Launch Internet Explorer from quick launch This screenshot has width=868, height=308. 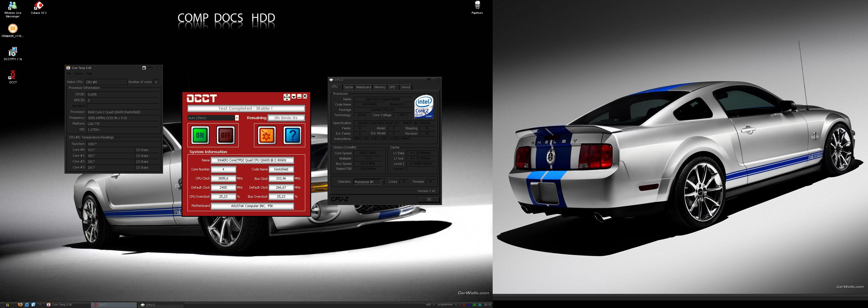click(27, 305)
